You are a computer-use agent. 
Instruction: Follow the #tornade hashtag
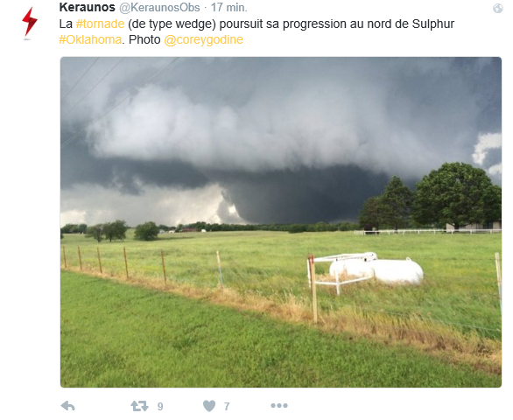pyautogui.click(x=100, y=24)
